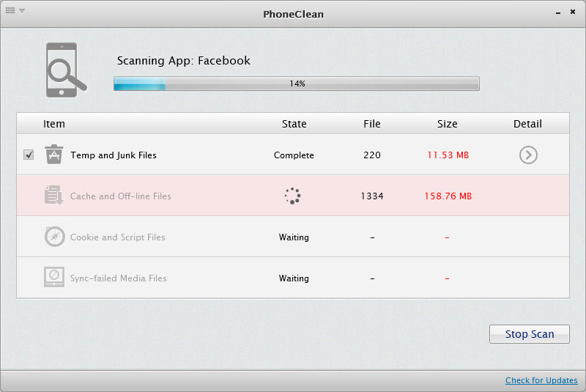Click the Stop Scan button
Viewport: 586px width, 392px height.
pyautogui.click(x=529, y=334)
